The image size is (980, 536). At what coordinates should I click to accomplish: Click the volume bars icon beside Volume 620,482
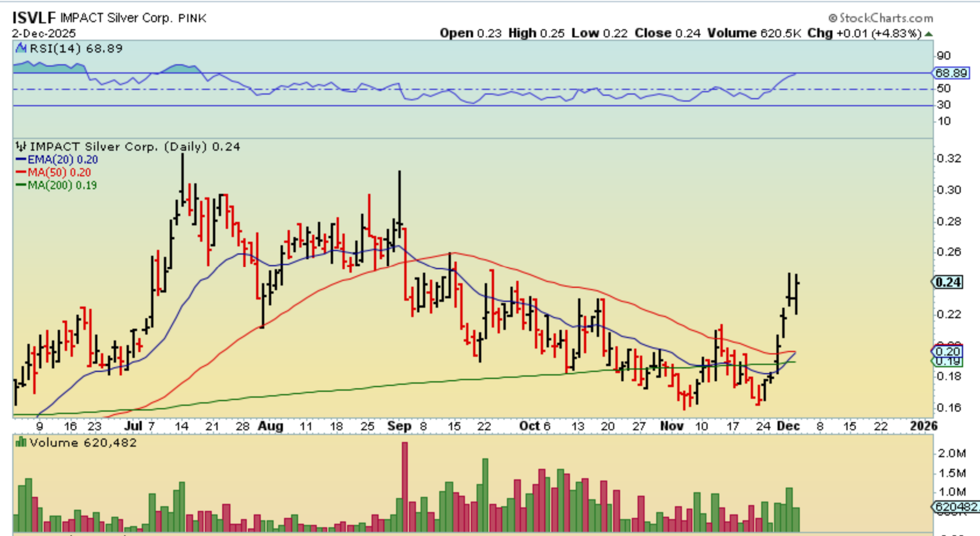(x=21, y=443)
